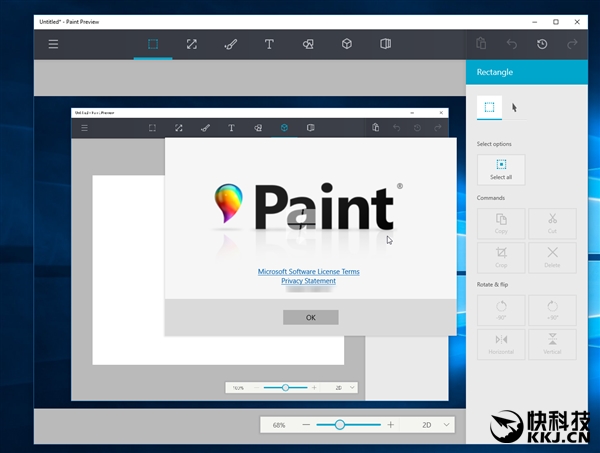Click the Undo arrow in top toolbar
Viewport: 600px width, 453px height.
tap(512, 44)
